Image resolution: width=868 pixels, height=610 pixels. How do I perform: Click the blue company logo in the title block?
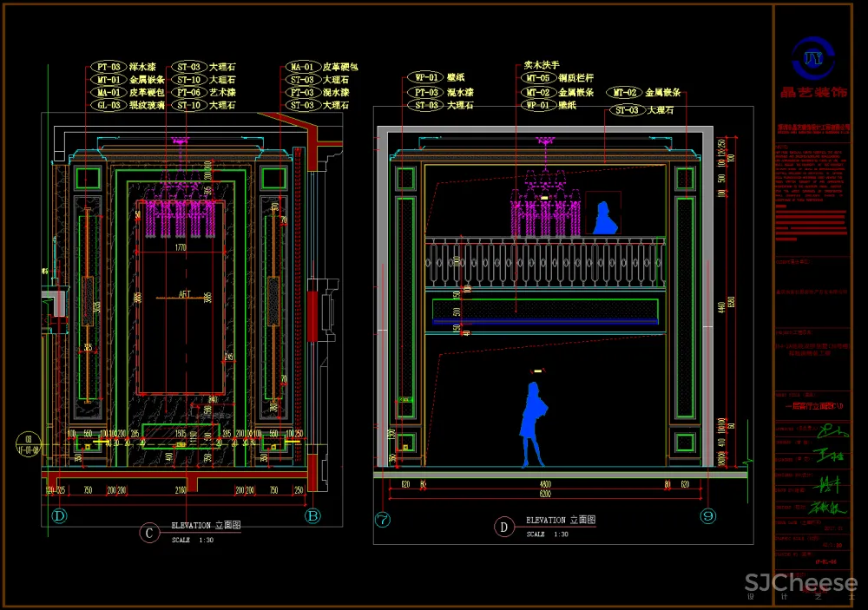[x=814, y=56]
